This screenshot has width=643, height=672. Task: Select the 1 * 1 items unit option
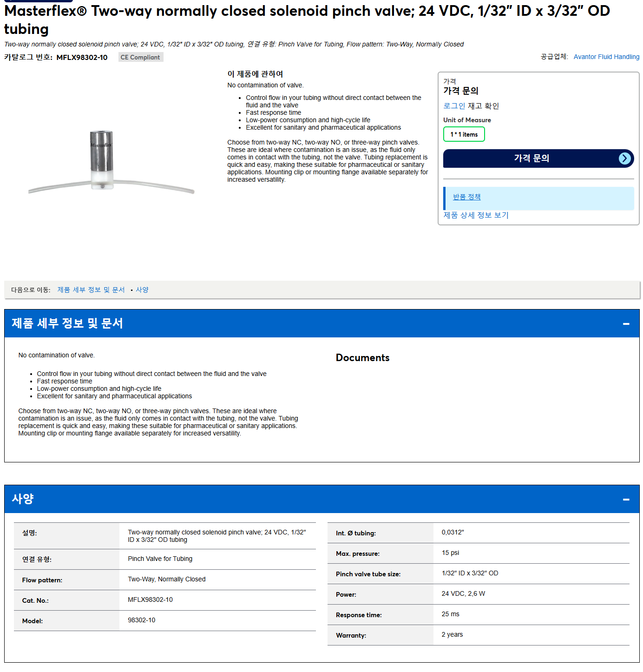click(x=464, y=134)
